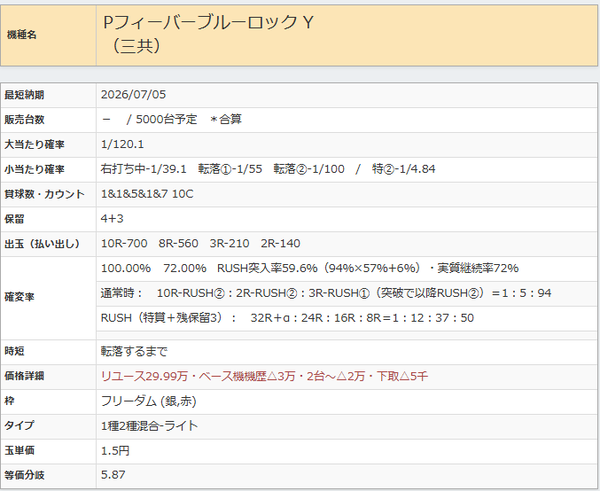
Task: Click the 確変率 row label
Action: (19, 297)
